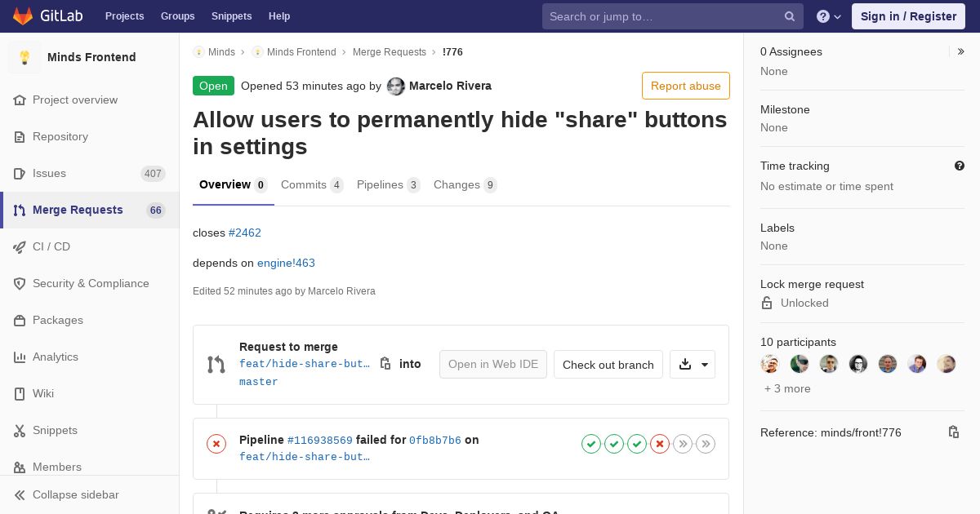Click Marcelo Rivera author name

pos(450,86)
